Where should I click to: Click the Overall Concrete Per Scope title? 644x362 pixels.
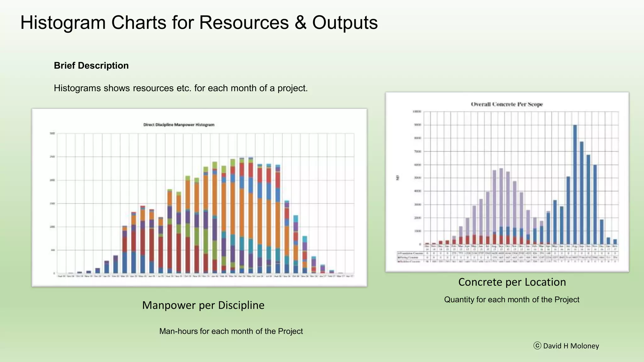coord(507,104)
